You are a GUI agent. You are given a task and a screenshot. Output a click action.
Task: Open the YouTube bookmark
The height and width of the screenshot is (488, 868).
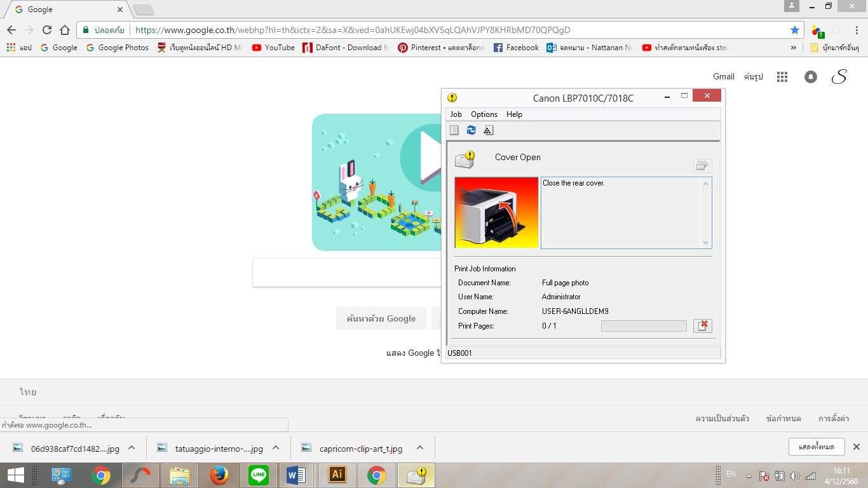273,48
